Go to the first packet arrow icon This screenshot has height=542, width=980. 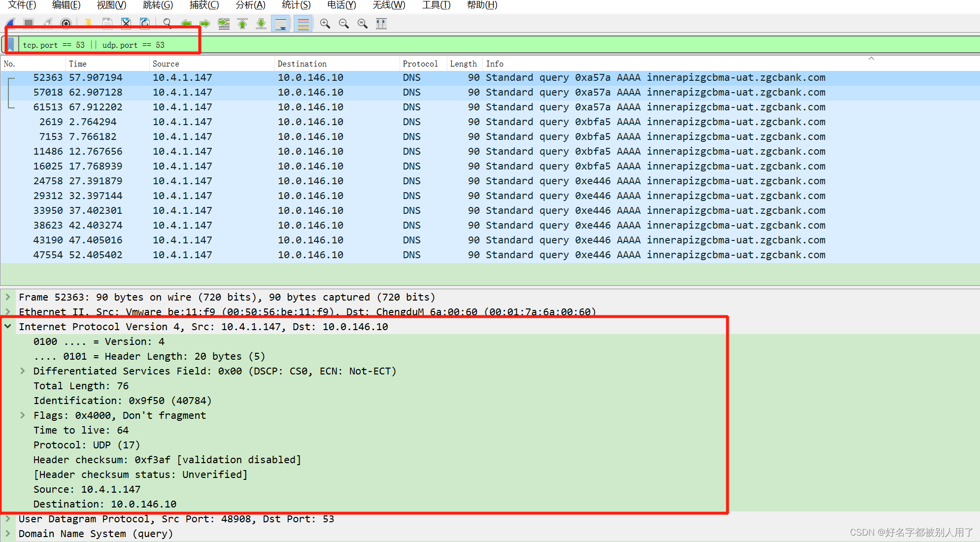242,23
